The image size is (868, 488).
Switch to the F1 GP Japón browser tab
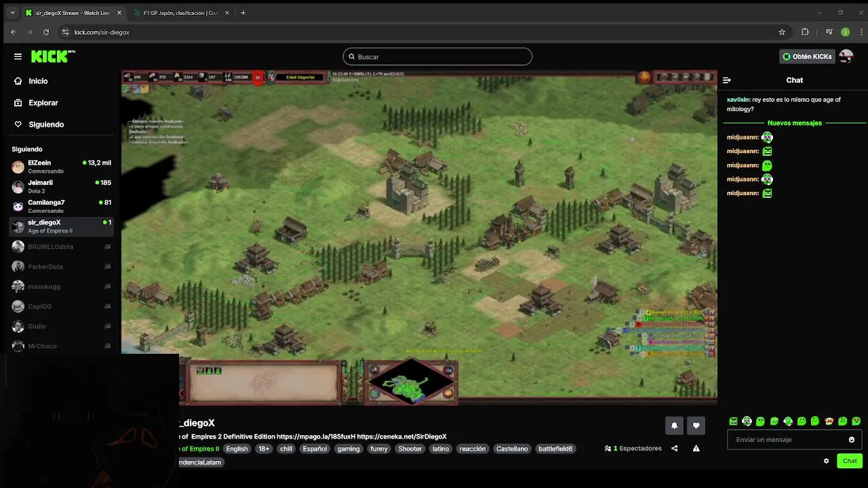click(180, 13)
